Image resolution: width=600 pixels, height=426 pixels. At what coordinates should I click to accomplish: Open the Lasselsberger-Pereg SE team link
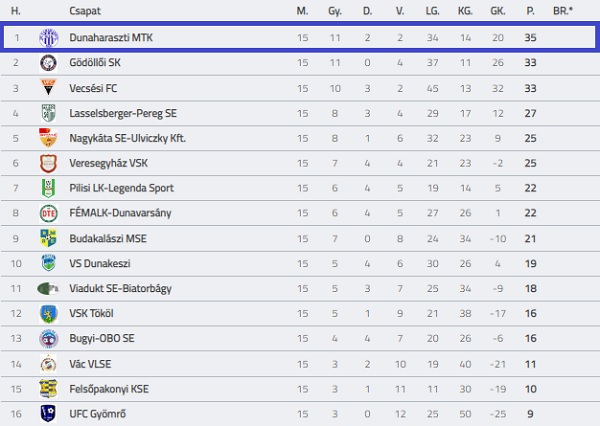point(121,113)
